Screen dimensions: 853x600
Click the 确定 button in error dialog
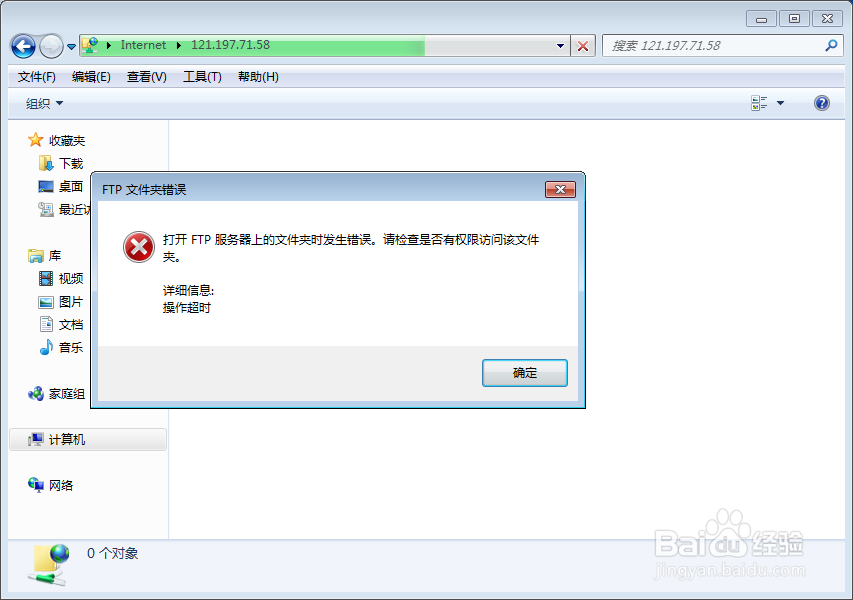[x=524, y=373]
